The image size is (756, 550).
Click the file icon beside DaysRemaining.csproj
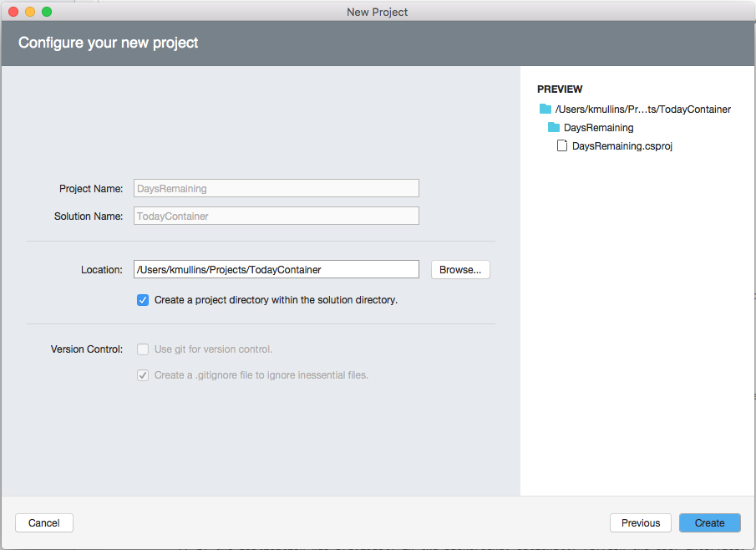click(562, 145)
